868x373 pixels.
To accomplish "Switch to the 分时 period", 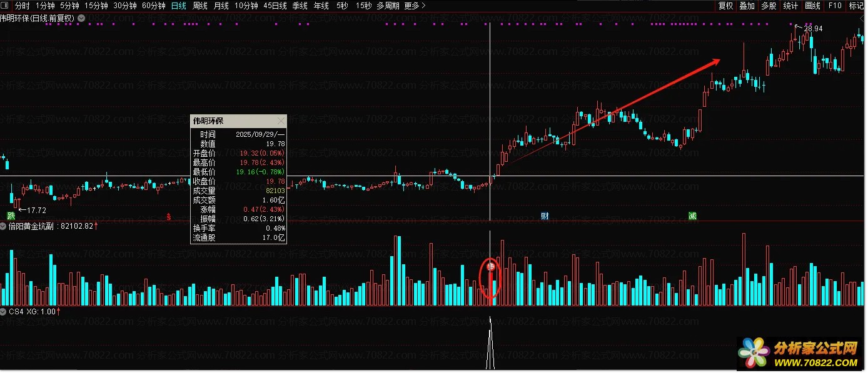I will [x=22, y=6].
